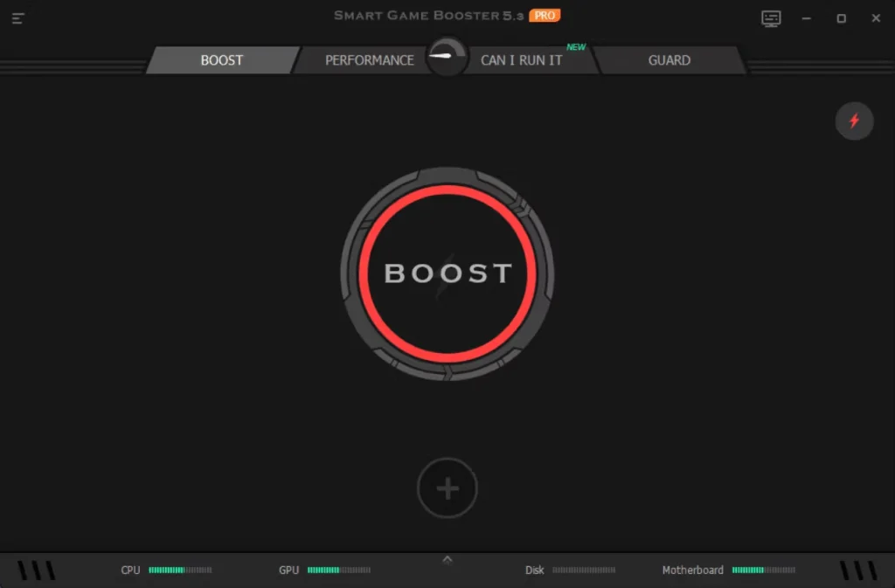
Task: Go to the GUARD tab
Action: point(669,60)
